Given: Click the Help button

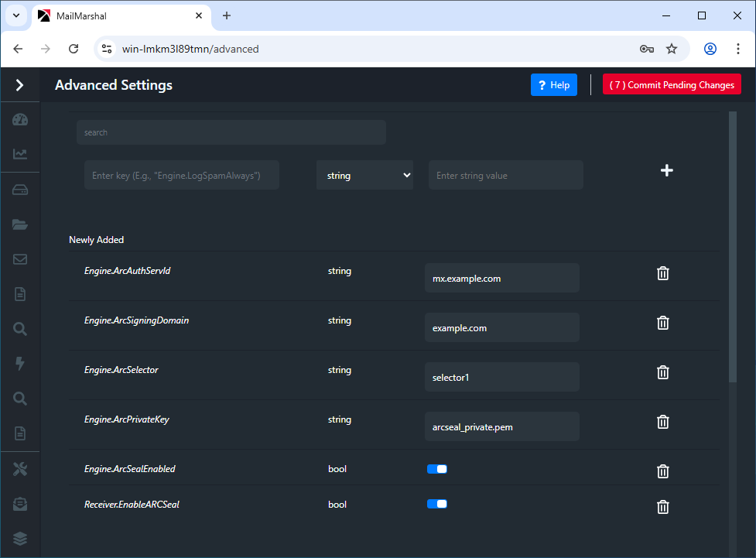Looking at the screenshot, I should click(553, 85).
